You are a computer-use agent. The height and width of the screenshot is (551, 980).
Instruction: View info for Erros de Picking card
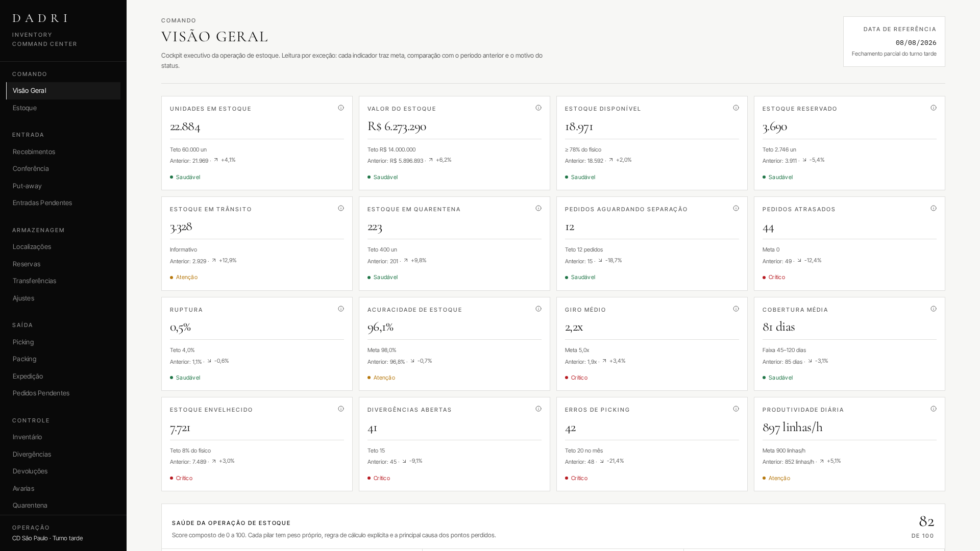736,409
